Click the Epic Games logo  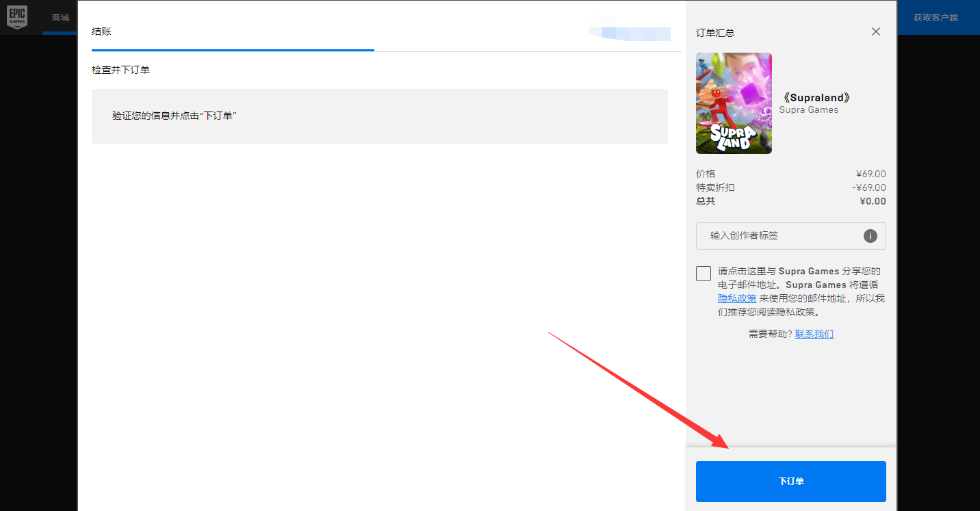click(17, 16)
